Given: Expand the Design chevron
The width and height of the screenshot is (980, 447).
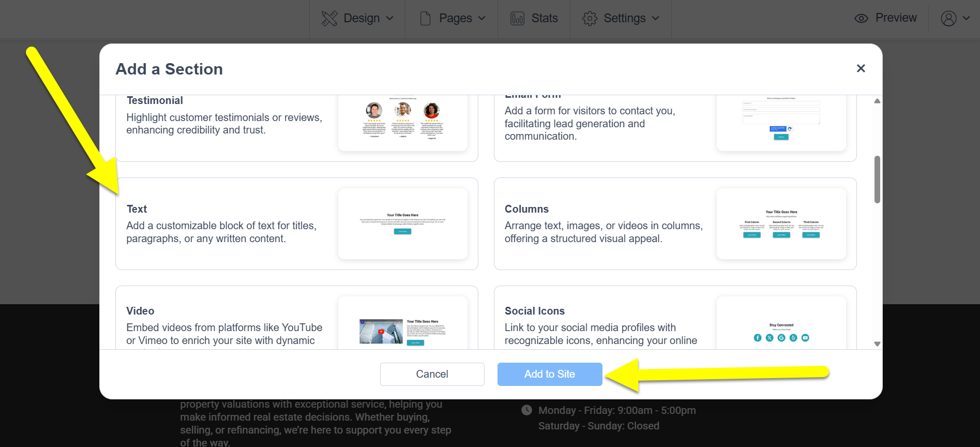Looking at the screenshot, I should [390, 19].
